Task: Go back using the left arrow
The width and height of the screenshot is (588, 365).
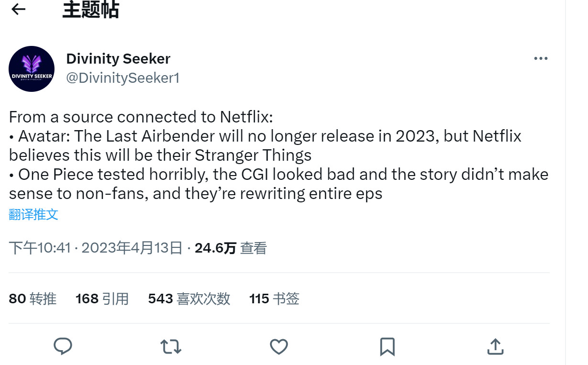Action: [18, 9]
